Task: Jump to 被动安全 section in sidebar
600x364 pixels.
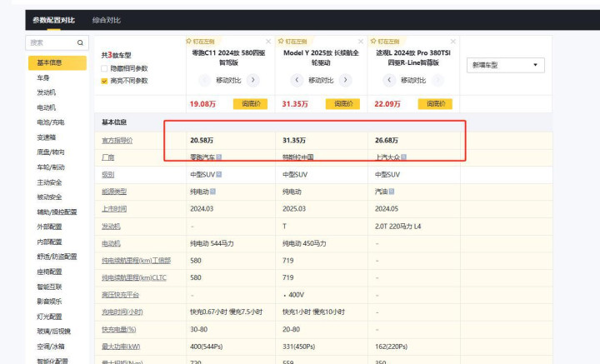Action: click(49, 197)
